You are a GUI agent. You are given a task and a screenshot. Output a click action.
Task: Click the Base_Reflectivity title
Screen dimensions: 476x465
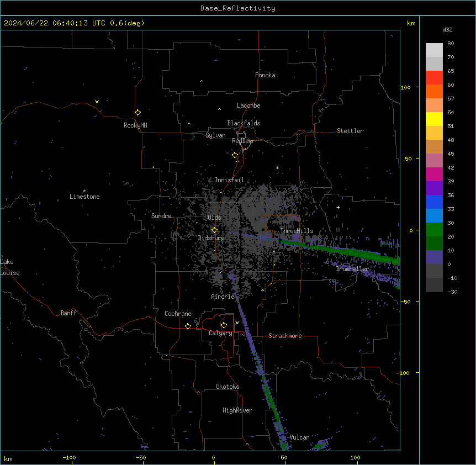point(238,8)
